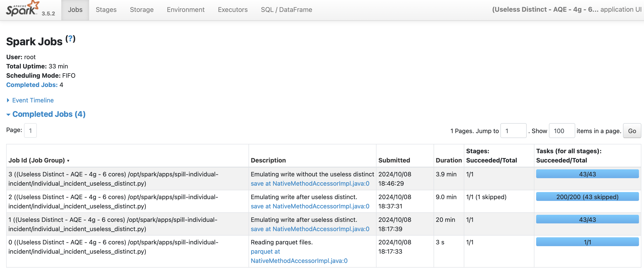Click the 43/43 progress bar for job 1
The height and width of the screenshot is (268, 644).
(x=587, y=219)
